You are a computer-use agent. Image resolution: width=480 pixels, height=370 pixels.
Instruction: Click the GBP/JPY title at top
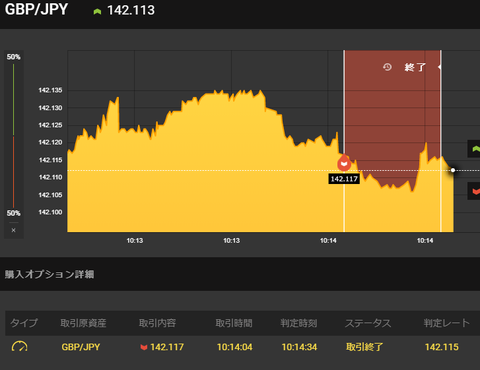(36, 9)
